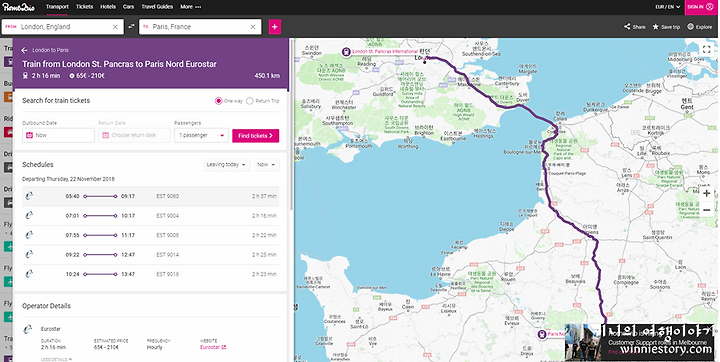Screen dimensions: 720x362
Task: Zoom out on the map
Action: [707, 210]
